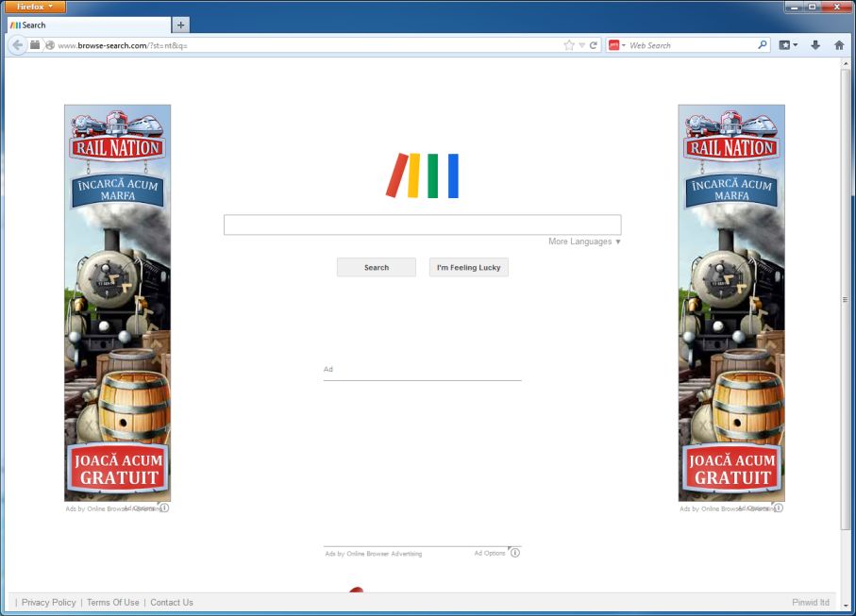Open the Contact Us link
Image resolution: width=856 pixels, height=616 pixels.
(x=172, y=603)
